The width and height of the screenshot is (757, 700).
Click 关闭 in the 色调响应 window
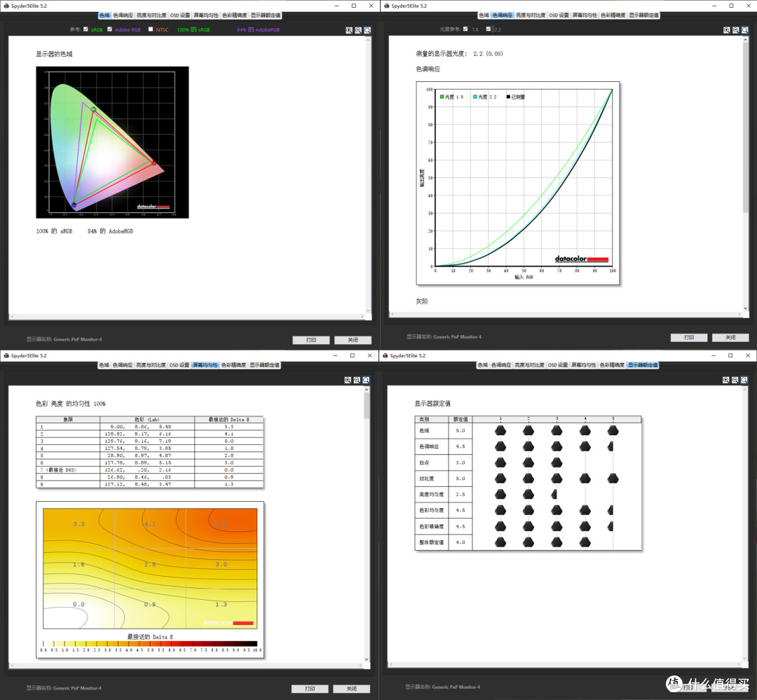point(730,338)
